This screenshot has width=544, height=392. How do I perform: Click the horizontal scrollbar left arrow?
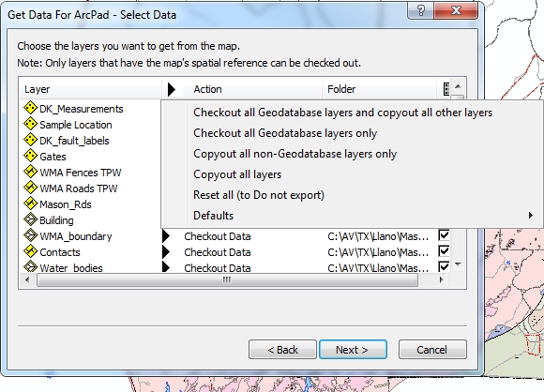coord(27,279)
